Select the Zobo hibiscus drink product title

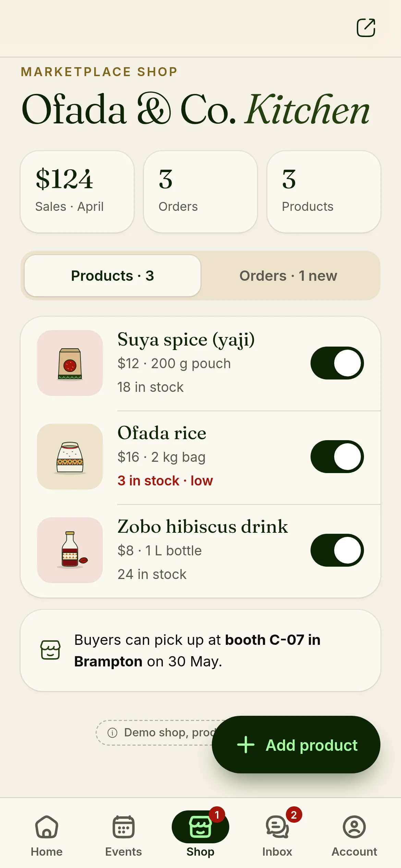click(x=203, y=527)
